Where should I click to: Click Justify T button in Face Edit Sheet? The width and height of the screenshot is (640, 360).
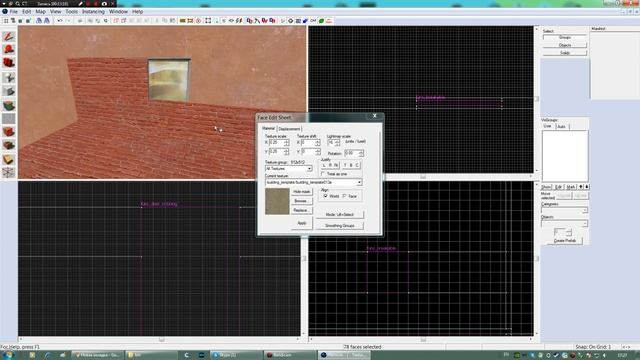click(x=345, y=165)
